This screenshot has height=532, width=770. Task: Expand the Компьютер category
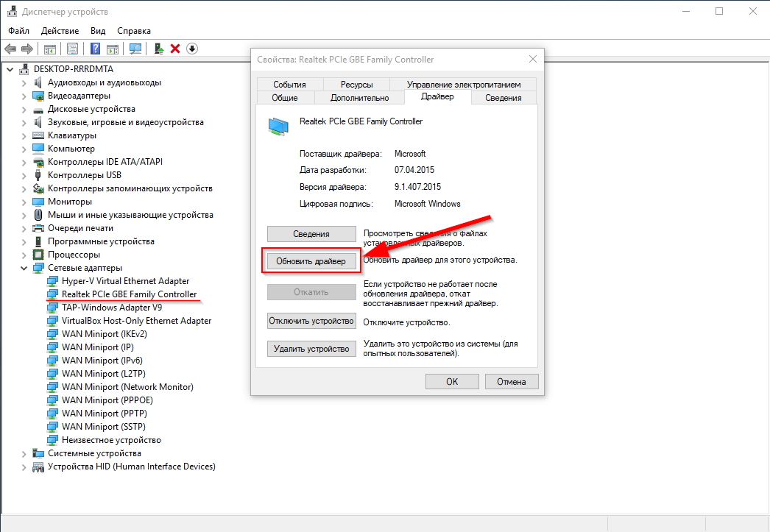(x=24, y=149)
